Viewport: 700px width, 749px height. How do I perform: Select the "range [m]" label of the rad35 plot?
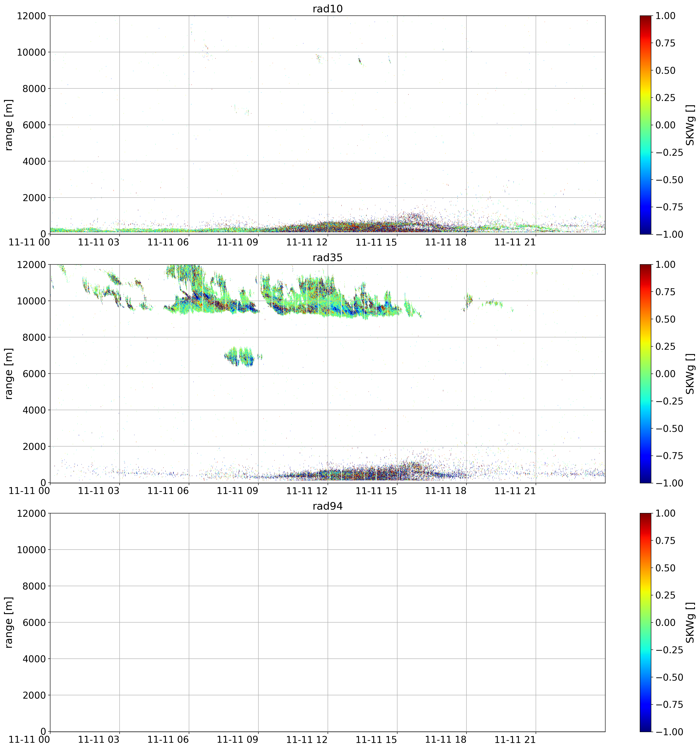point(9,373)
